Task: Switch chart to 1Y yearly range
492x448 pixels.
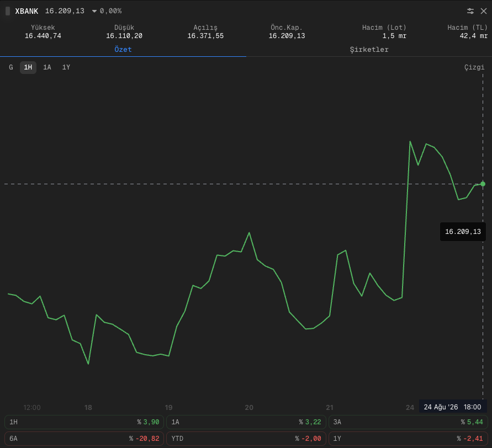Action: point(66,67)
